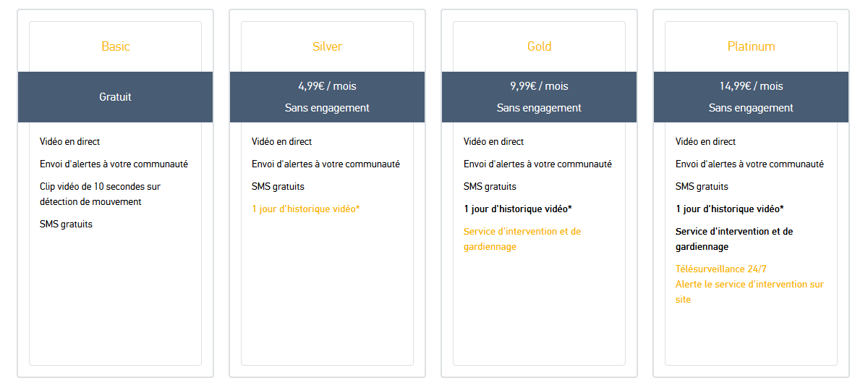Viewport: 868px width, 386px height.
Task: Click SMS gratuits in the Basic card
Action: tap(66, 225)
